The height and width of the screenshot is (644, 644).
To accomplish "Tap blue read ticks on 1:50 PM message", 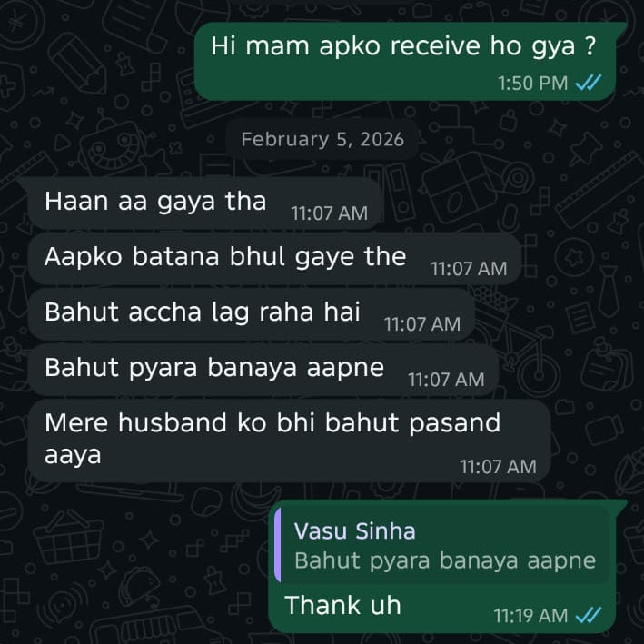I will point(589,83).
